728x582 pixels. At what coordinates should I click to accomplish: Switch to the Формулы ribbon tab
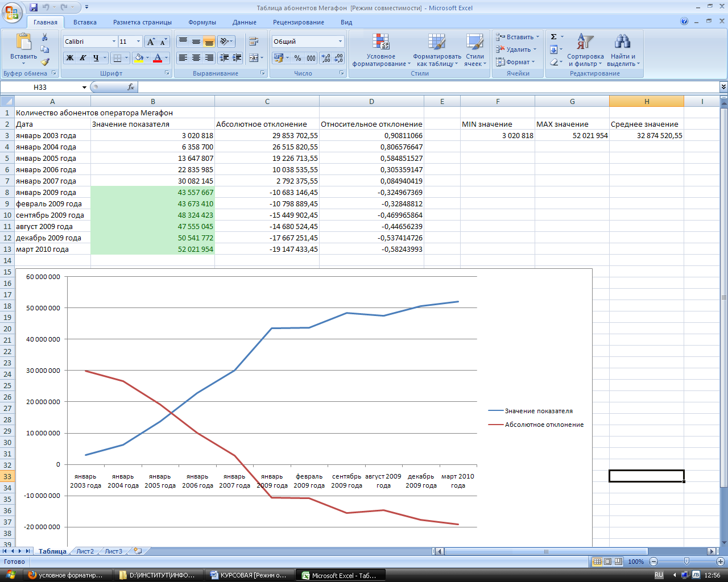[202, 22]
